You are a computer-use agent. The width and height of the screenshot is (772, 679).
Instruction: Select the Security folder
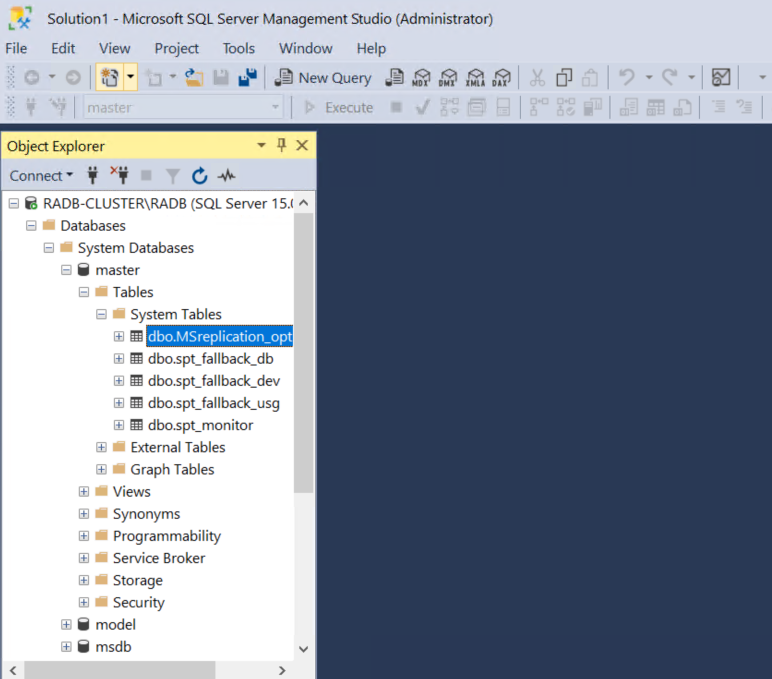coord(138,602)
